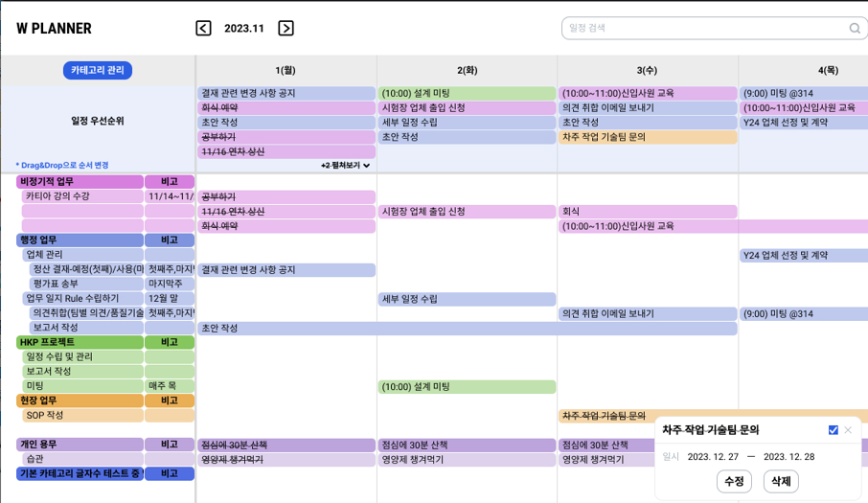This screenshot has width=868, height=503.
Task: Click the 카티아 강의 수강 subcategory
Action: (x=82, y=196)
